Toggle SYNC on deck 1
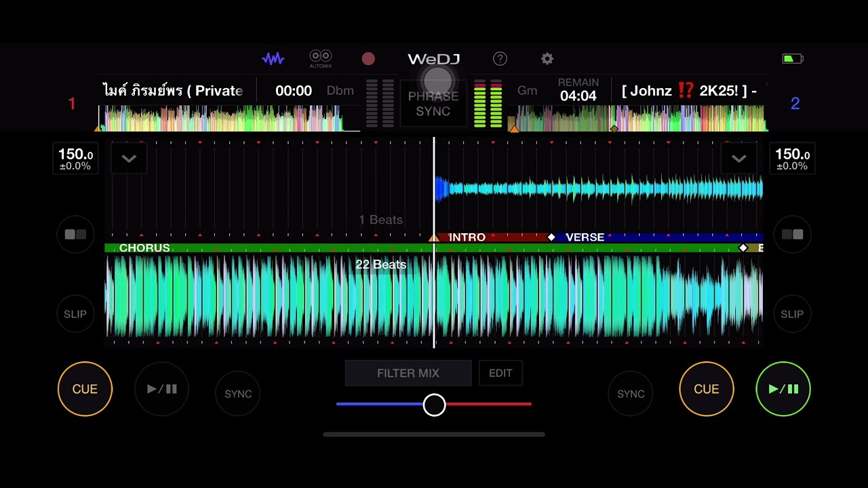The image size is (868, 488). coord(238,394)
